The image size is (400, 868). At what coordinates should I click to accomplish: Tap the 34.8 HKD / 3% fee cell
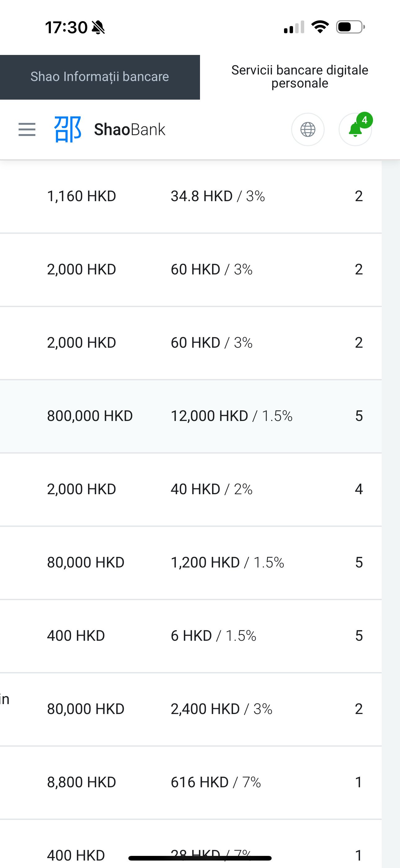tap(217, 196)
